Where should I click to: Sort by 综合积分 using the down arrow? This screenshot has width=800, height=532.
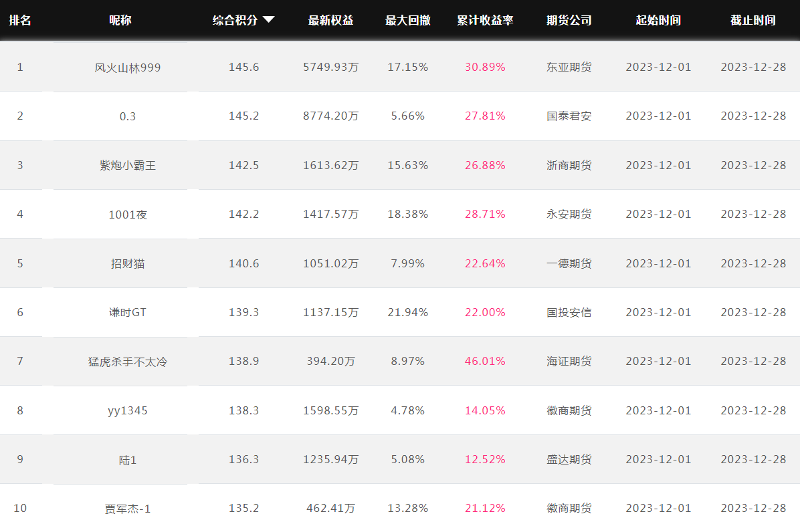point(268,20)
